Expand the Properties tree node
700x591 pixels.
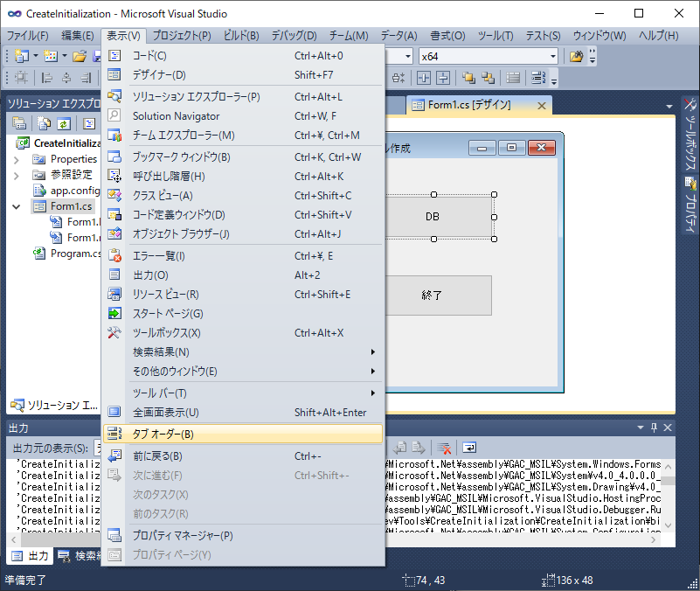(x=17, y=159)
